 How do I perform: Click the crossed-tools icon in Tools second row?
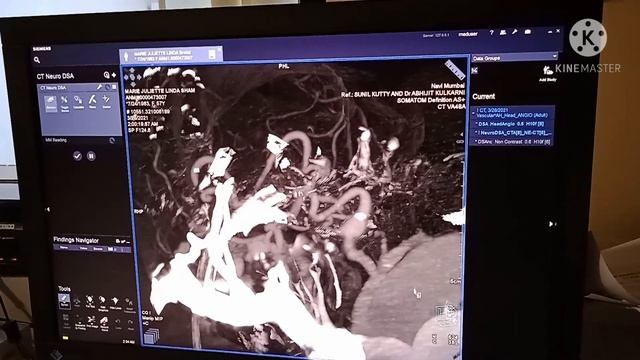91,321
